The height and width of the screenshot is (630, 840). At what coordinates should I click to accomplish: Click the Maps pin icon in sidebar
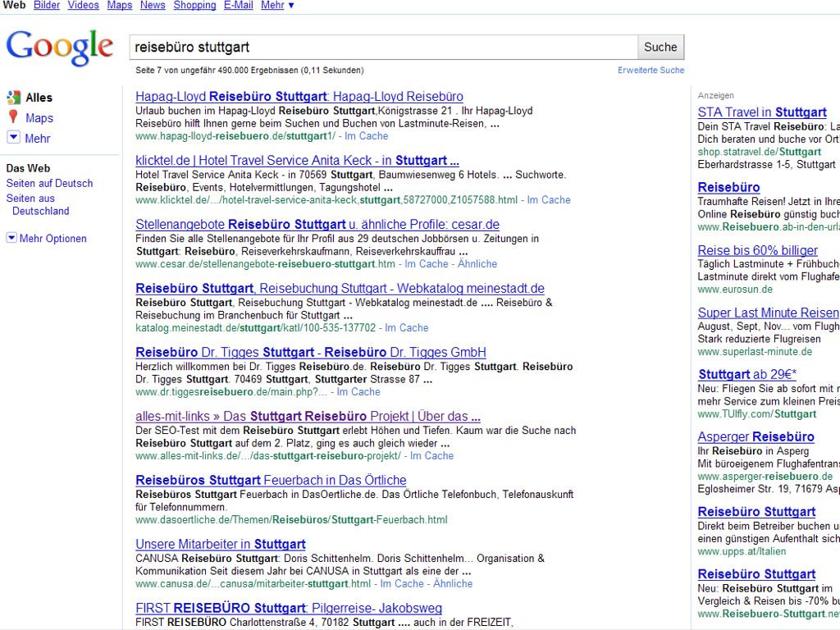(x=13, y=117)
